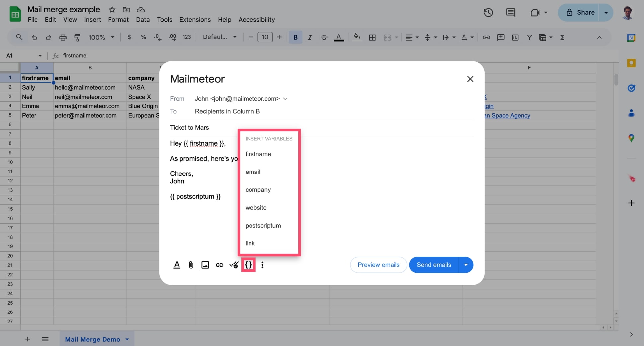Open the File menu
Screen dimensions: 644x346
click(33, 20)
